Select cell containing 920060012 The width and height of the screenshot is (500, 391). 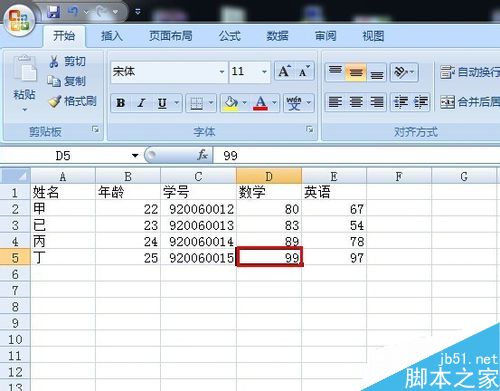click(198, 209)
